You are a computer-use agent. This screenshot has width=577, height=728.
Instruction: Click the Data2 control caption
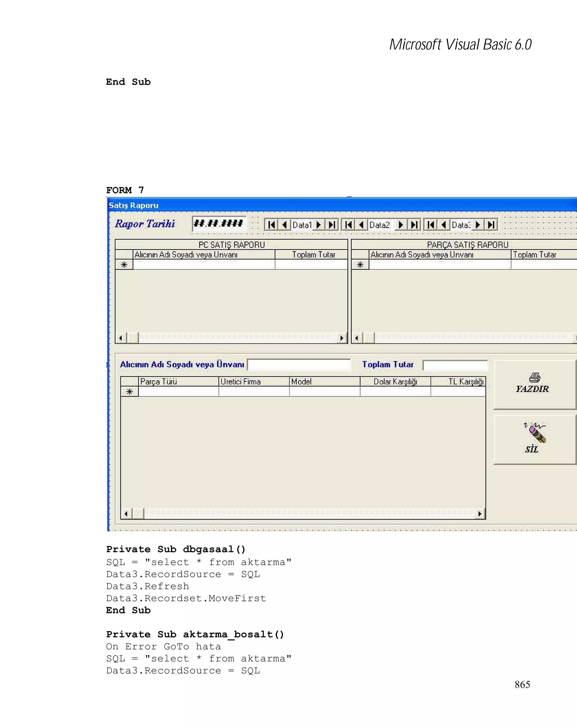coord(381,225)
